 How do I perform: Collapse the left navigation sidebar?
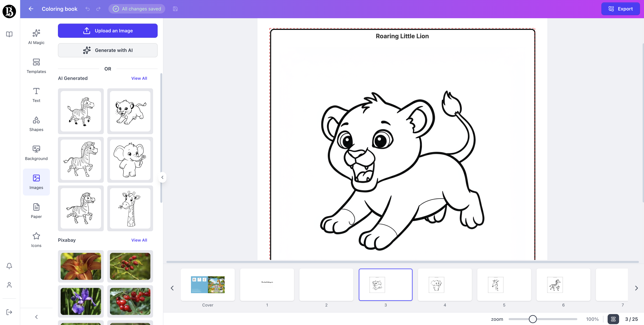click(x=36, y=317)
